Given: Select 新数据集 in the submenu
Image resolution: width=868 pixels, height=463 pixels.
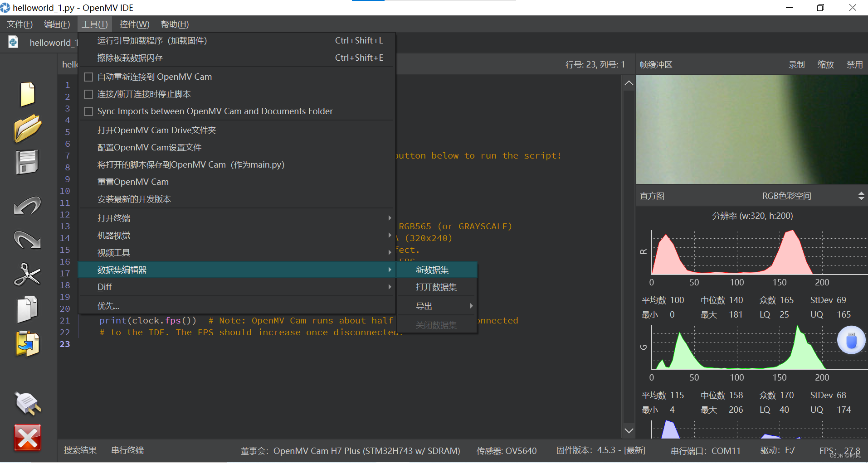Looking at the screenshot, I should 437,270.
